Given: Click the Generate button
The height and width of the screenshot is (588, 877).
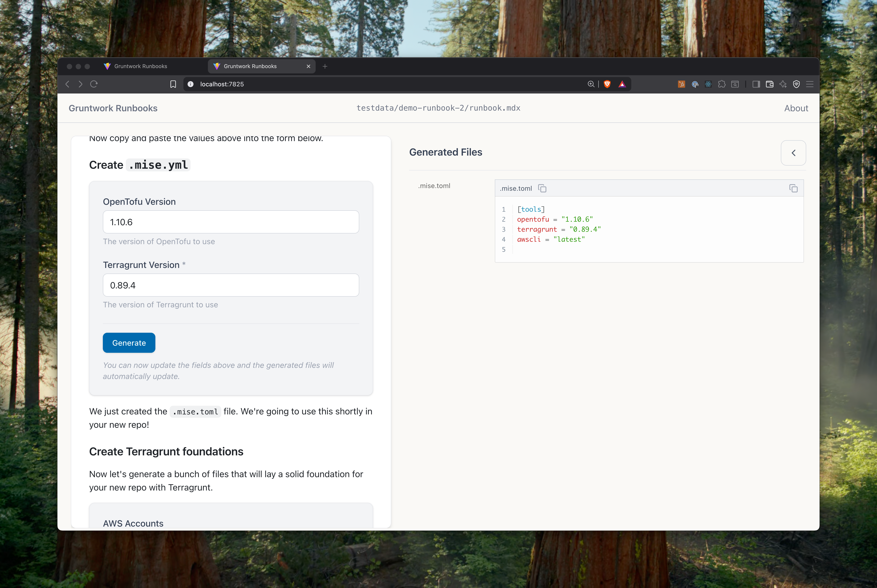Looking at the screenshot, I should point(129,343).
